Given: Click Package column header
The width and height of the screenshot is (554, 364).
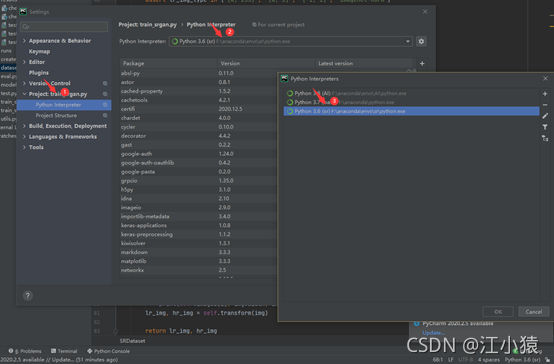Looking at the screenshot, I should pos(169,63).
